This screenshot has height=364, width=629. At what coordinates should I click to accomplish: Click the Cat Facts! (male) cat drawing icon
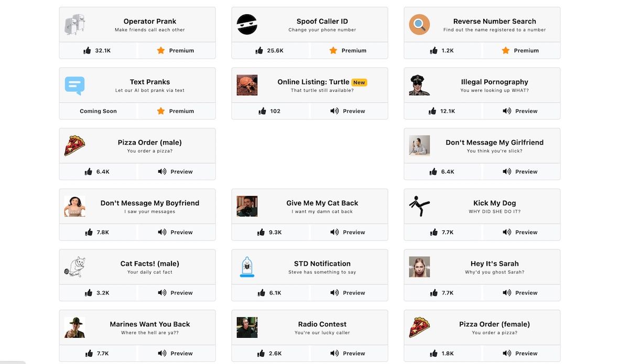pos(74,267)
